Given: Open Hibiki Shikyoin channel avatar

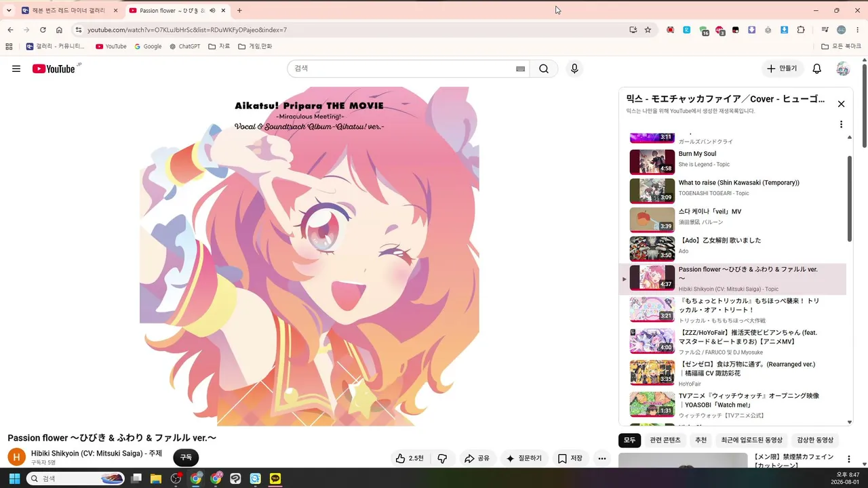Looking at the screenshot, I should pyautogui.click(x=16, y=457).
